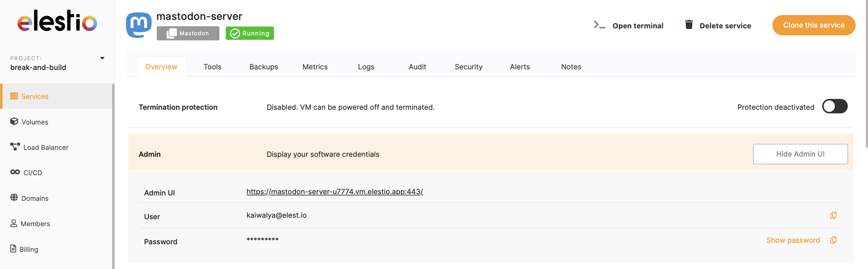Expand the project selector dropdown arrow

point(102,58)
